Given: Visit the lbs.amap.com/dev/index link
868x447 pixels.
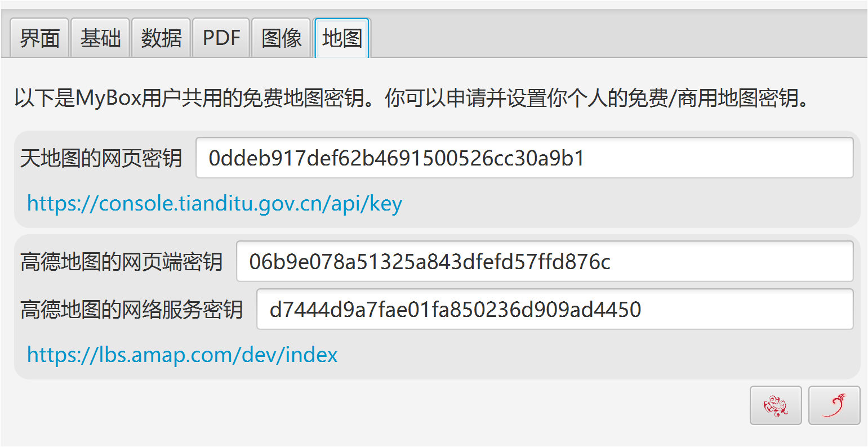Looking at the screenshot, I should [182, 355].
